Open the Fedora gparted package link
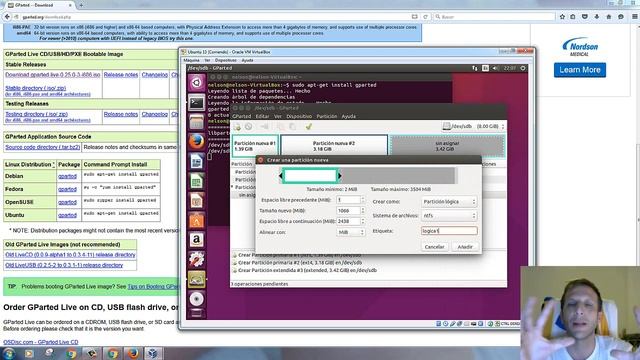 (x=67, y=189)
